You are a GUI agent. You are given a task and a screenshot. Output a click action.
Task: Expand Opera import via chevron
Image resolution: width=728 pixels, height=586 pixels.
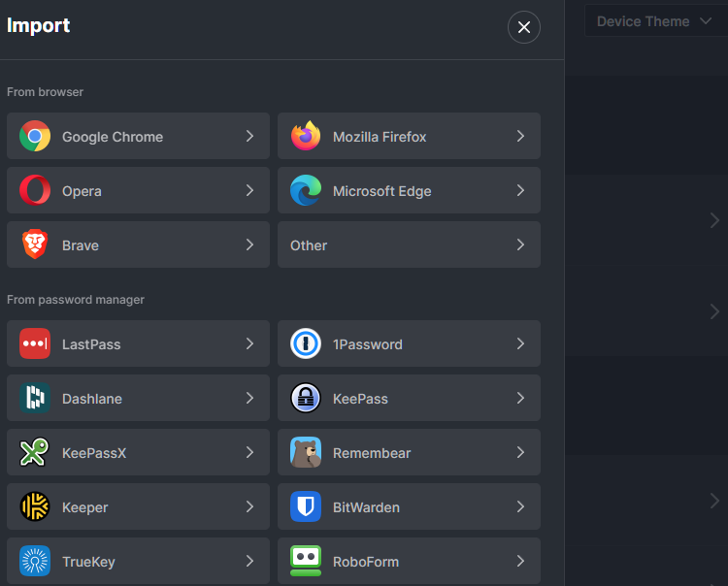pos(249,190)
